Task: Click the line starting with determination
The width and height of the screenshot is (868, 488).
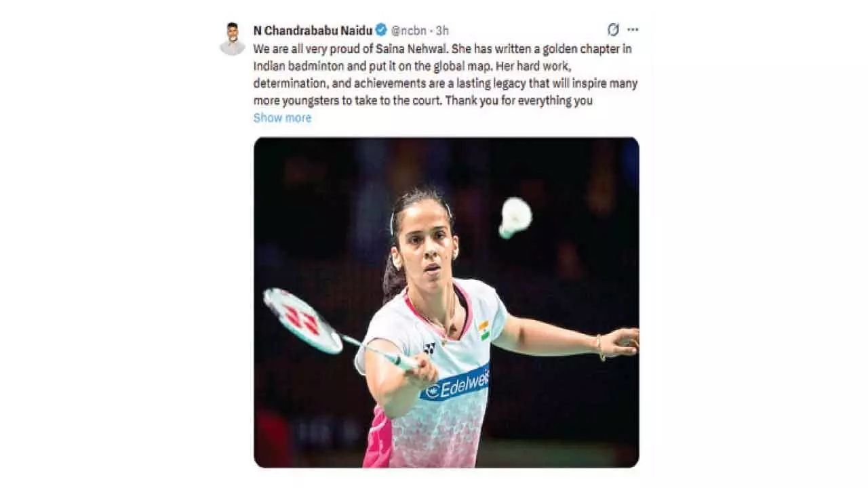Action: click(x=446, y=84)
